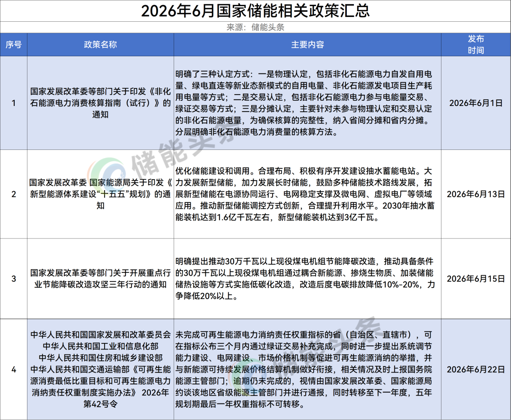Select date cell 2026年6月1日

[476, 103]
